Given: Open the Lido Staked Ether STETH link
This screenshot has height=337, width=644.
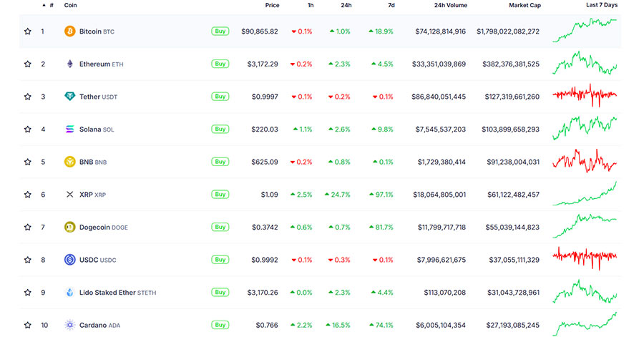Looking at the screenshot, I should coord(117,293).
